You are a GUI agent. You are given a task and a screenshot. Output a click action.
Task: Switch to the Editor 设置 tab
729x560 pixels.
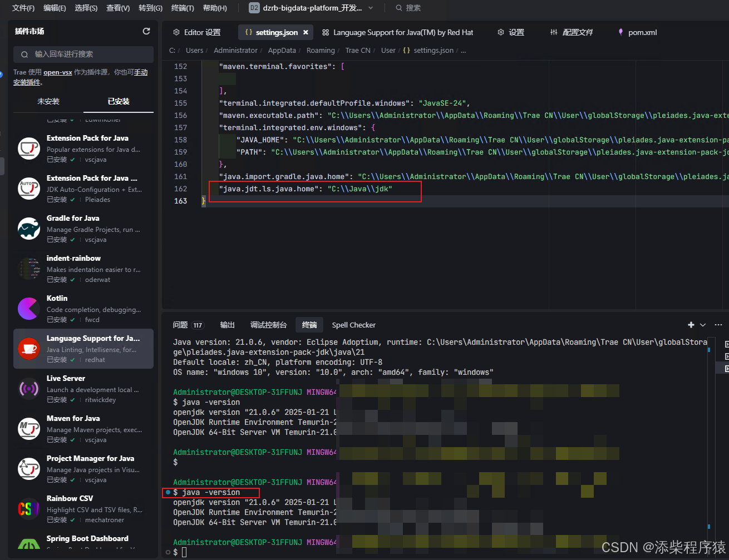point(197,32)
